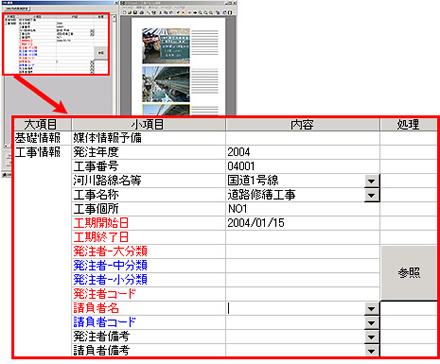Select the blackboard photo thumbnail in the preview
Image resolution: width=440 pixels, height=364 pixels.
tap(166, 46)
